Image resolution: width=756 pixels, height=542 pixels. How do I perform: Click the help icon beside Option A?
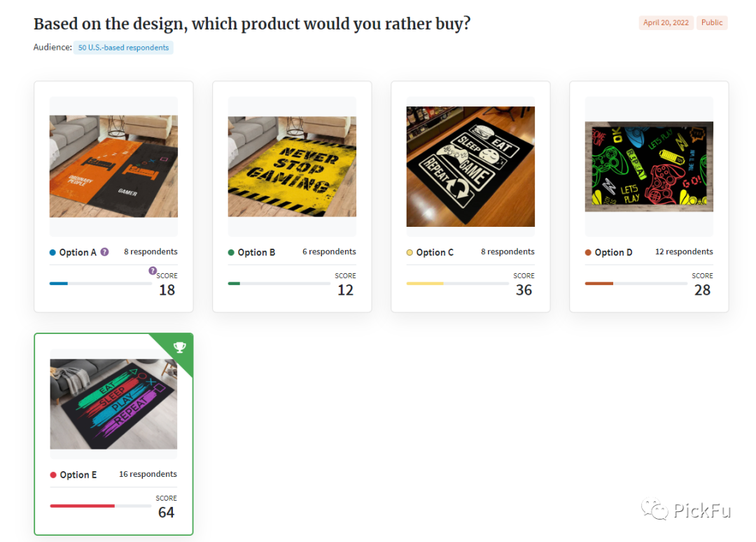coord(105,252)
